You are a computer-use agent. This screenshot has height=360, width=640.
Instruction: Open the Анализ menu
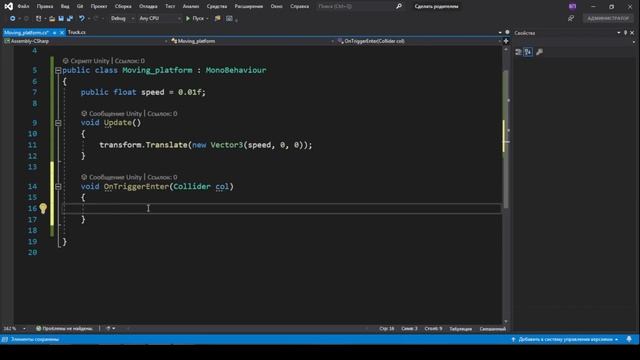[191, 7]
